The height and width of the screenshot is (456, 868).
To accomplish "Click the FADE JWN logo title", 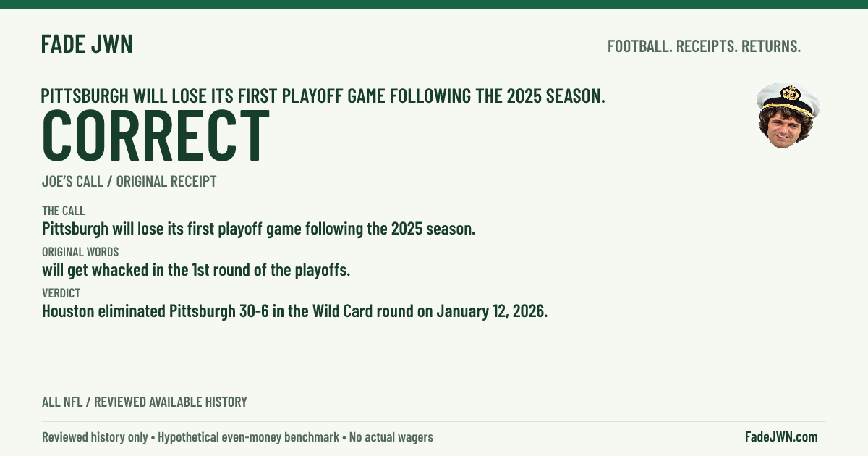I will [87, 44].
